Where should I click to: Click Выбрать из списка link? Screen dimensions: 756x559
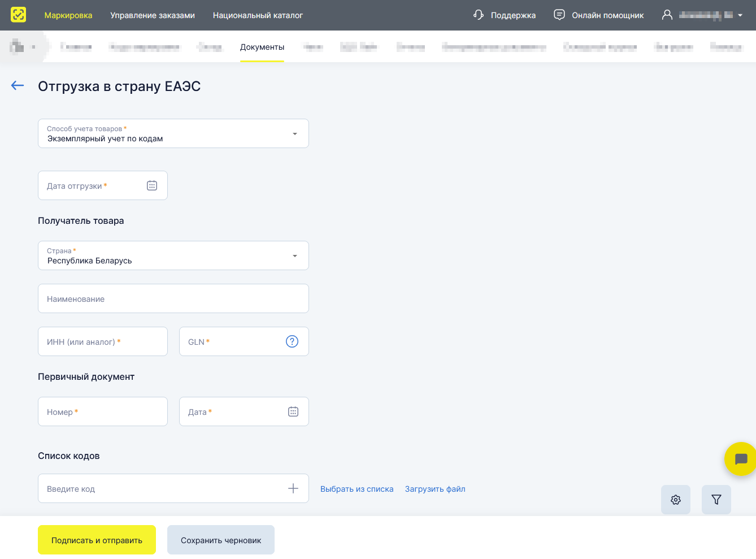tap(357, 489)
